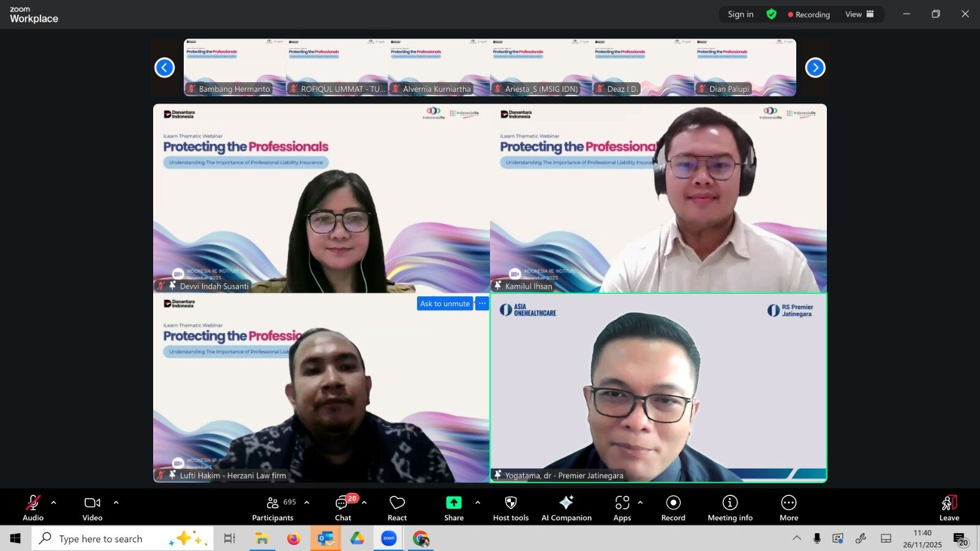Unmute microphone with Audio button
The image size is (980, 551).
pyautogui.click(x=33, y=508)
